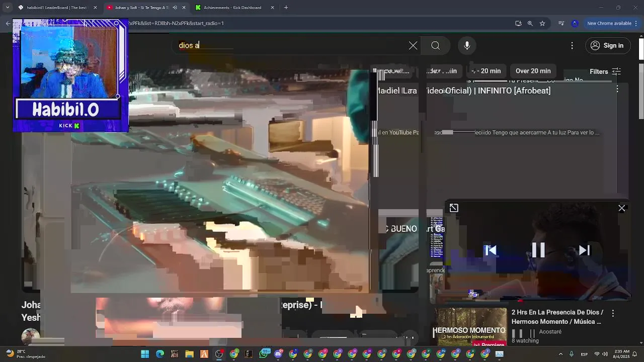Open File Explorer from taskbar
The height and width of the screenshot is (362, 644).
tap(189, 354)
